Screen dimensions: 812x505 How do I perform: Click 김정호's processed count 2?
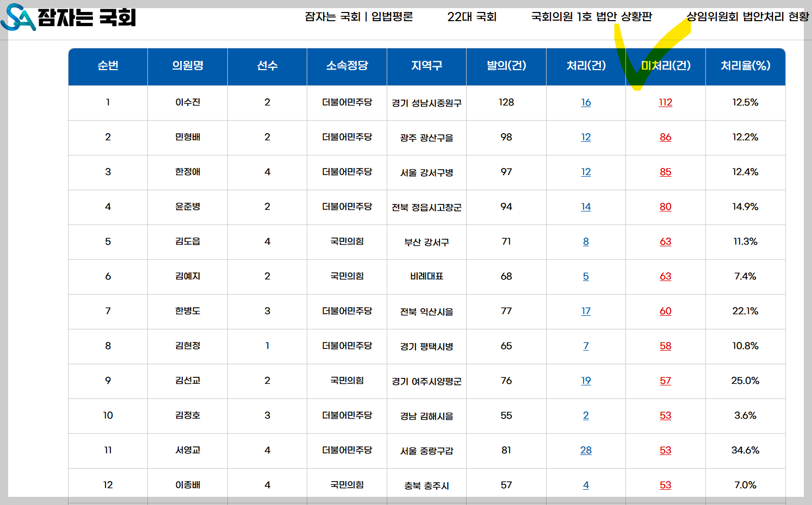tap(586, 415)
